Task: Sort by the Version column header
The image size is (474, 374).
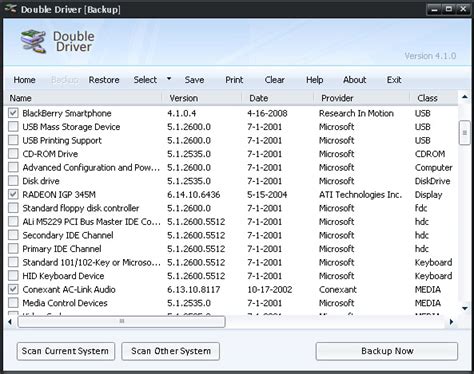Action: [202, 98]
